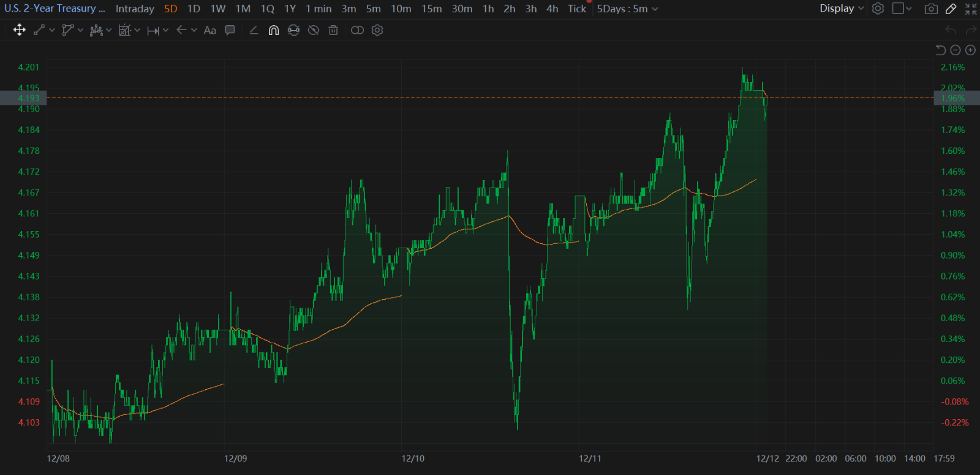Viewport: 980px width, 475px height.
Task: Select the move/pan crosshair tool
Action: (x=19, y=30)
